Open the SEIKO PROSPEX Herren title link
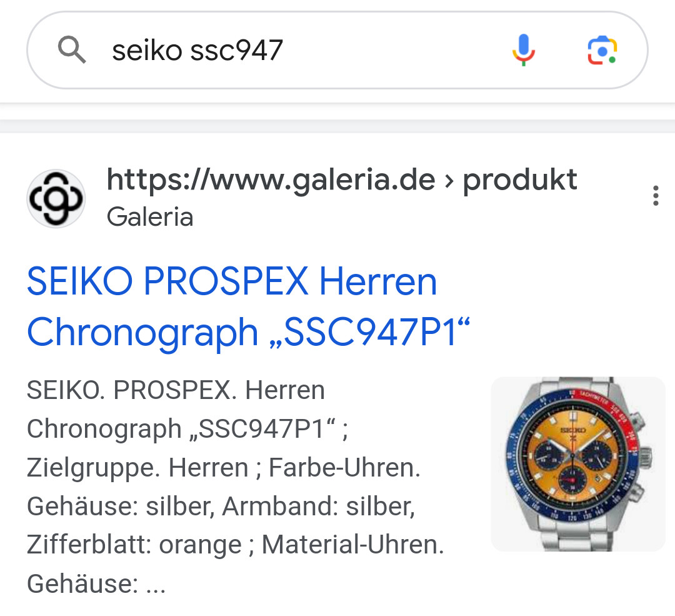 coord(232,281)
